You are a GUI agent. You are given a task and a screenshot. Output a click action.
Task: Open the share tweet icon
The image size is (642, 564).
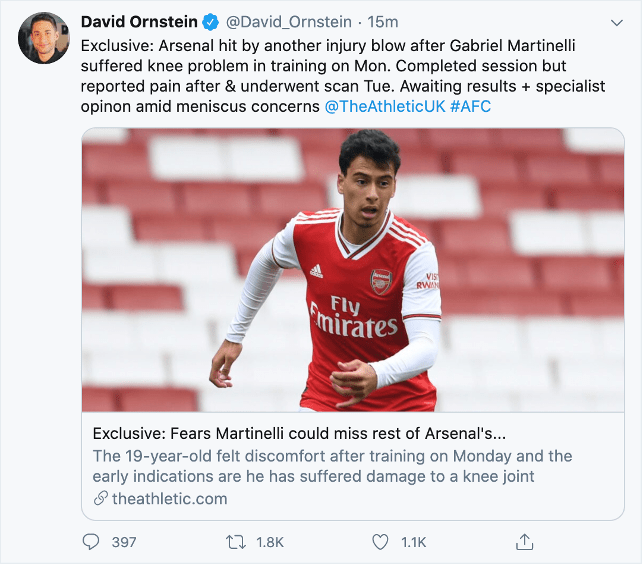[x=524, y=542]
